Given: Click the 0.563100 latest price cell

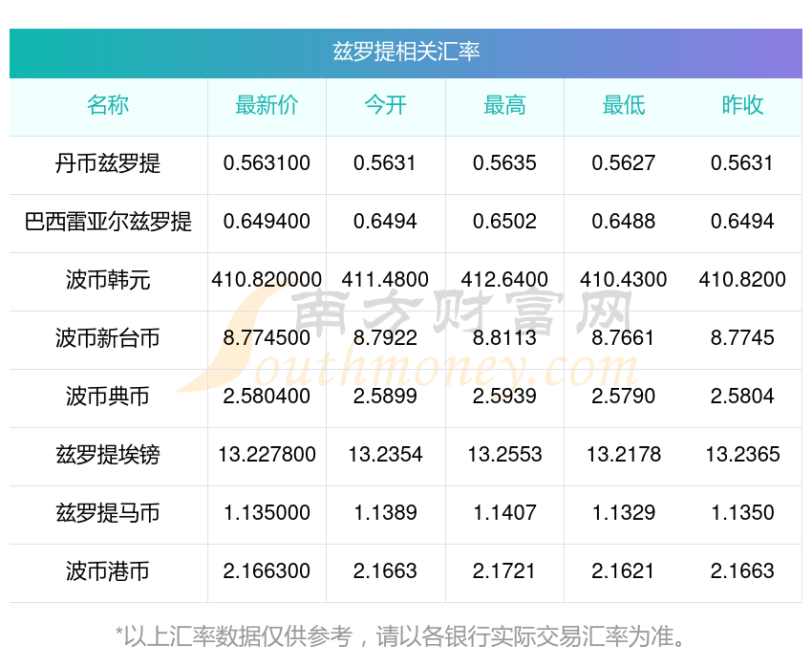Looking at the screenshot, I should coord(267,163).
